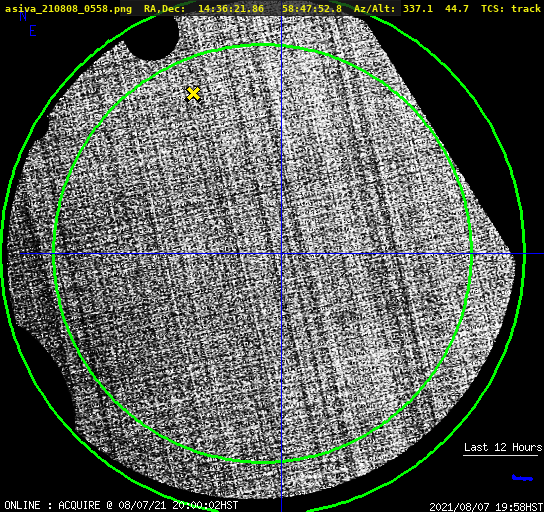Click the RA,Dec label in header
Viewport: 544px width, 512px height.
point(164,9)
